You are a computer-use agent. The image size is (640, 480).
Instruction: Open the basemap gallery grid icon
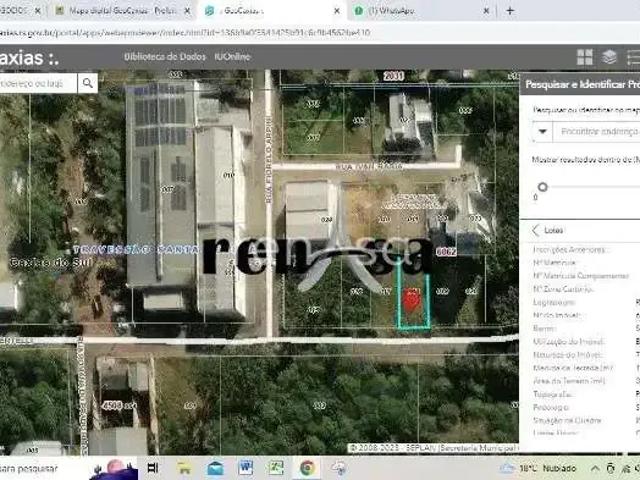click(x=584, y=57)
